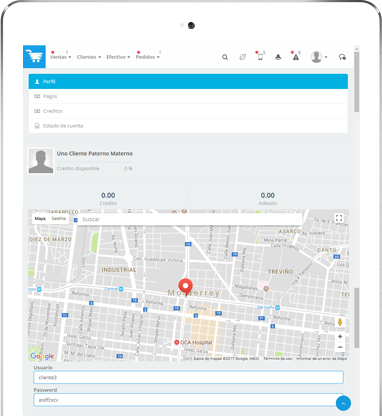Screen dimensions: 382x416
Task: Zoom out on the map
Action: tap(340, 347)
